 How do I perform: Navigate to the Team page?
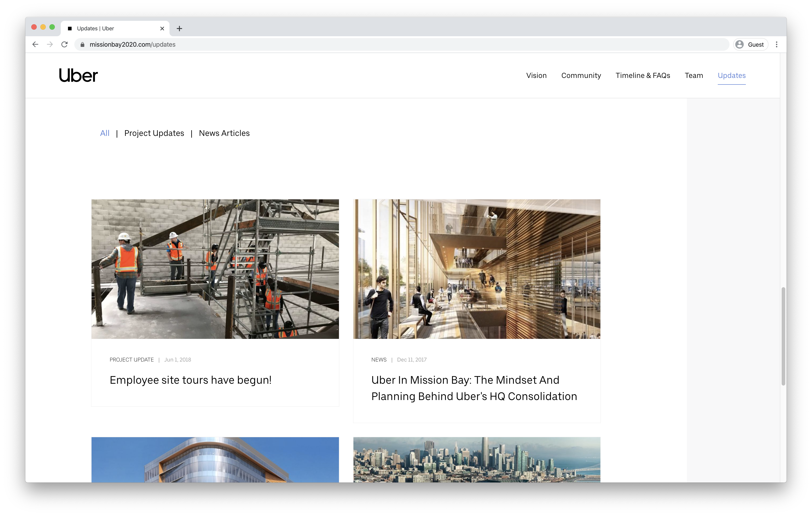pyautogui.click(x=694, y=75)
